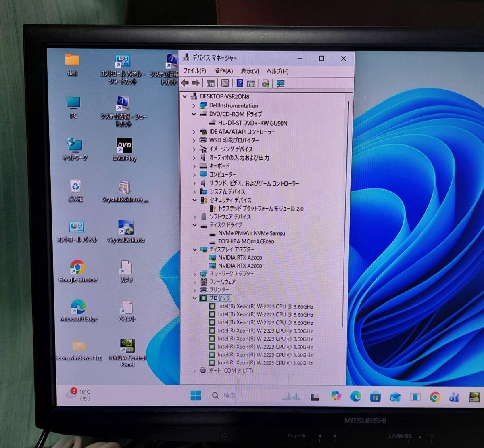Screen dimensions: 484x448
Task: Select the ネットワーク desktop icon
Action: pyautogui.click(x=75, y=149)
